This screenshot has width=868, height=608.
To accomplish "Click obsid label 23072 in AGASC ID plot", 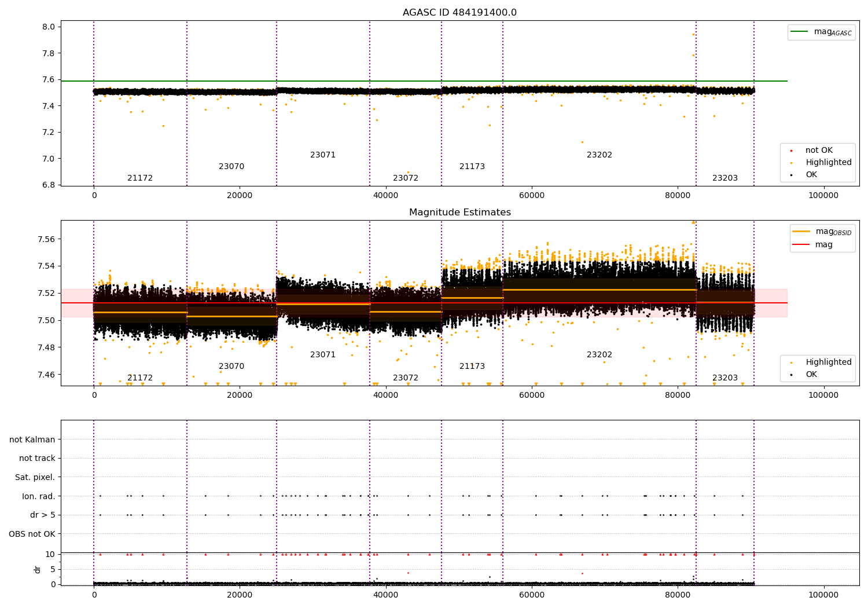I will 406,178.
